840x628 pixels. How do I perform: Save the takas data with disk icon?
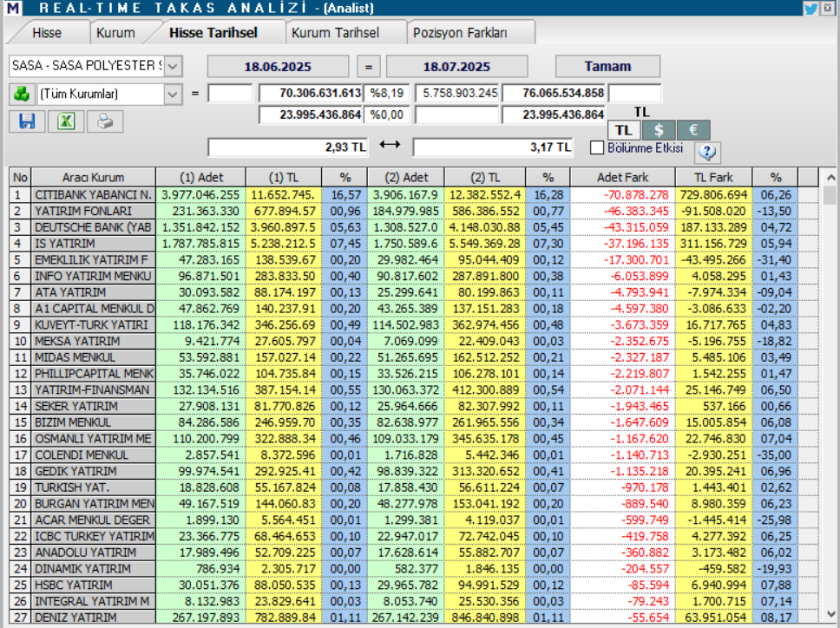click(x=26, y=121)
